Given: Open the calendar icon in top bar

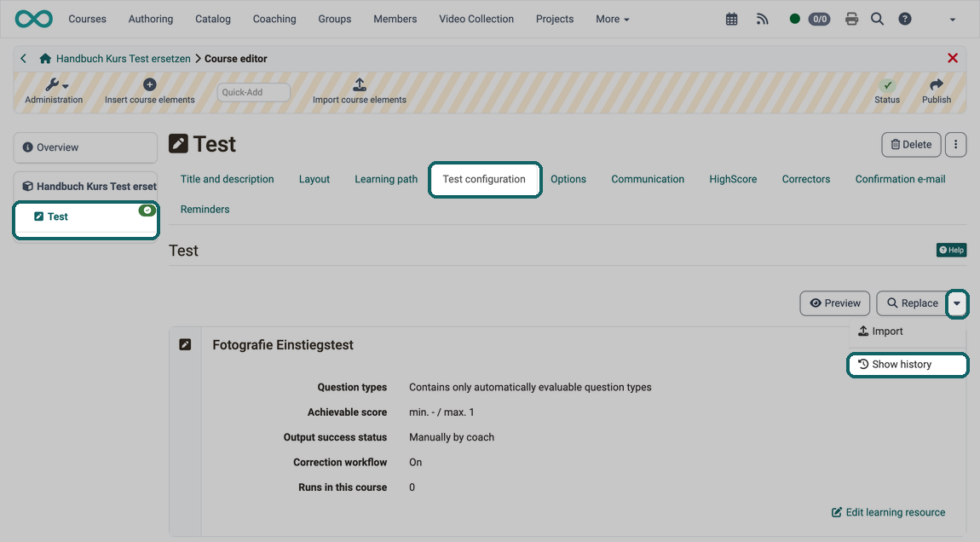Looking at the screenshot, I should pyautogui.click(x=731, y=20).
